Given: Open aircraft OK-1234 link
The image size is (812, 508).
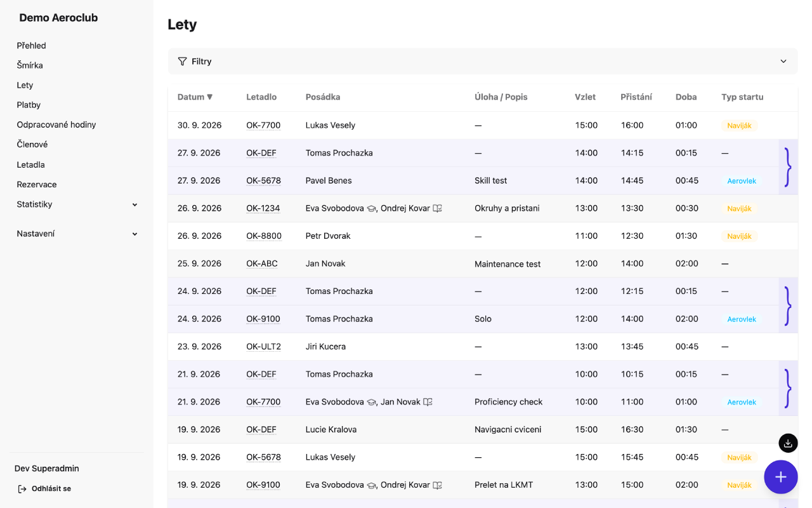Looking at the screenshot, I should pyautogui.click(x=263, y=208).
